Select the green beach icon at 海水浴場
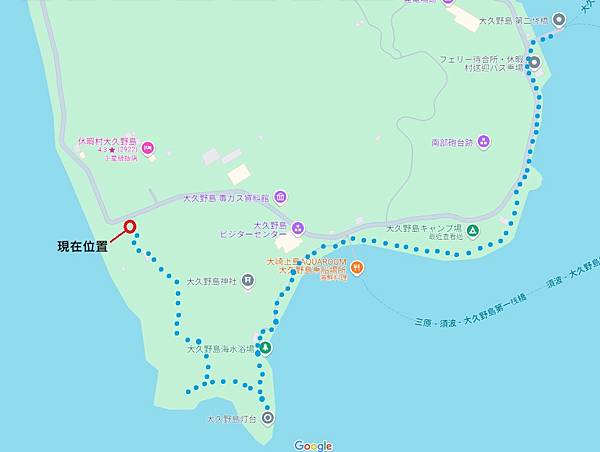This screenshot has width=600, height=452. pyautogui.click(x=265, y=348)
